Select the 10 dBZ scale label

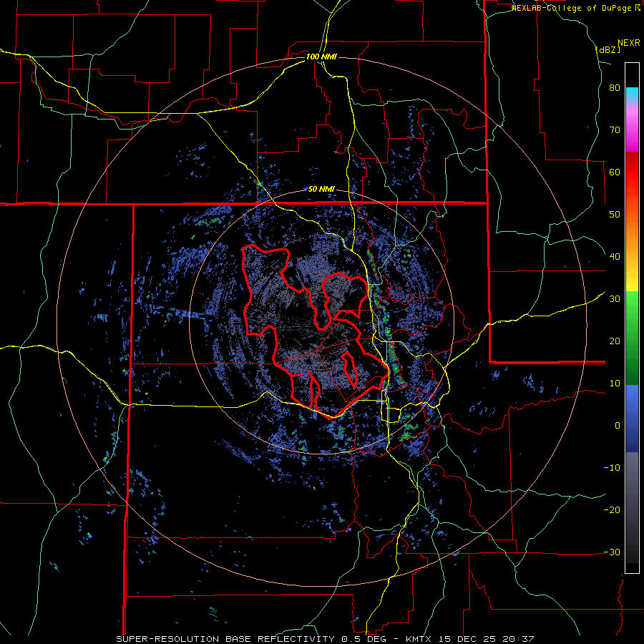(615, 384)
